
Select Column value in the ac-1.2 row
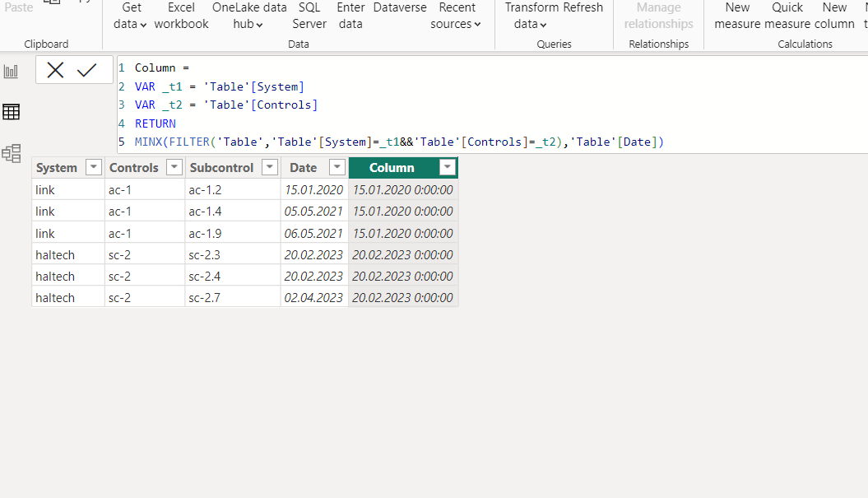[x=403, y=189]
